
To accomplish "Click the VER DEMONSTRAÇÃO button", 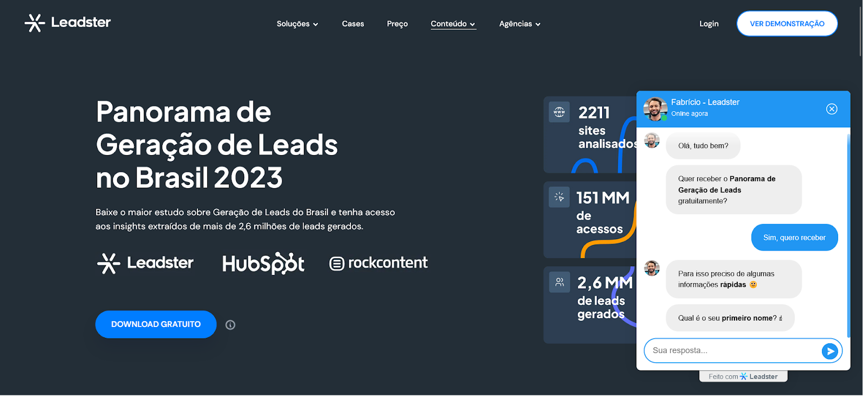I will (787, 24).
